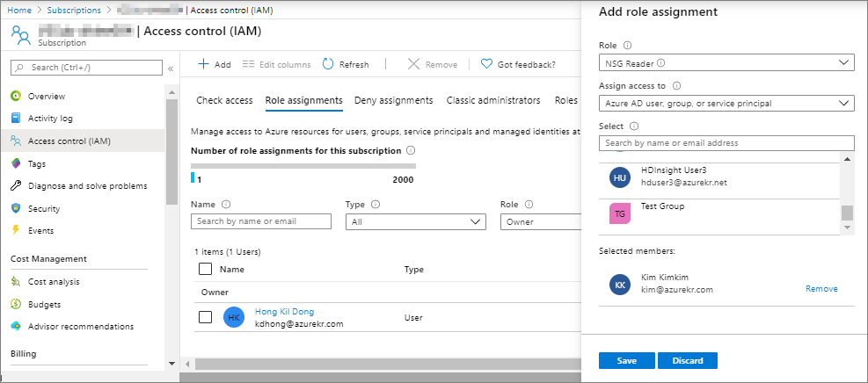Click the Cost analysis icon
The image size is (868, 383).
pos(17,282)
